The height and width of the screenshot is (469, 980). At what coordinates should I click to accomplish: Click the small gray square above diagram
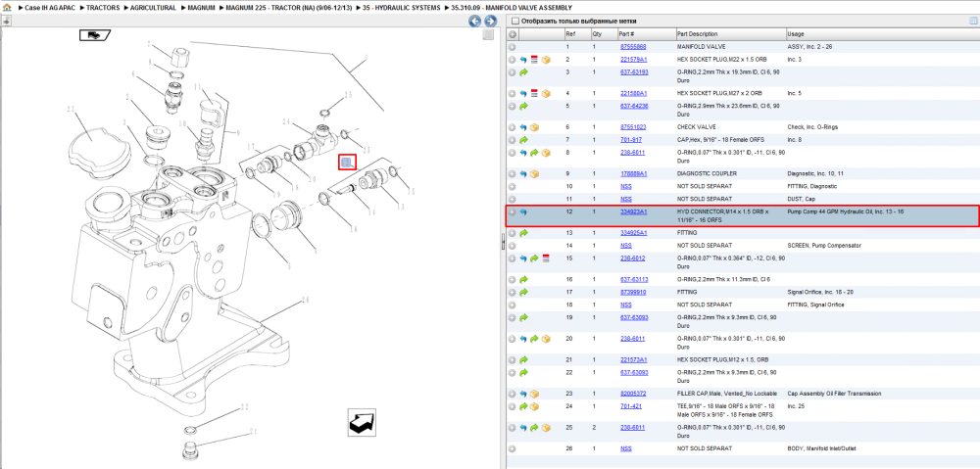(488, 35)
